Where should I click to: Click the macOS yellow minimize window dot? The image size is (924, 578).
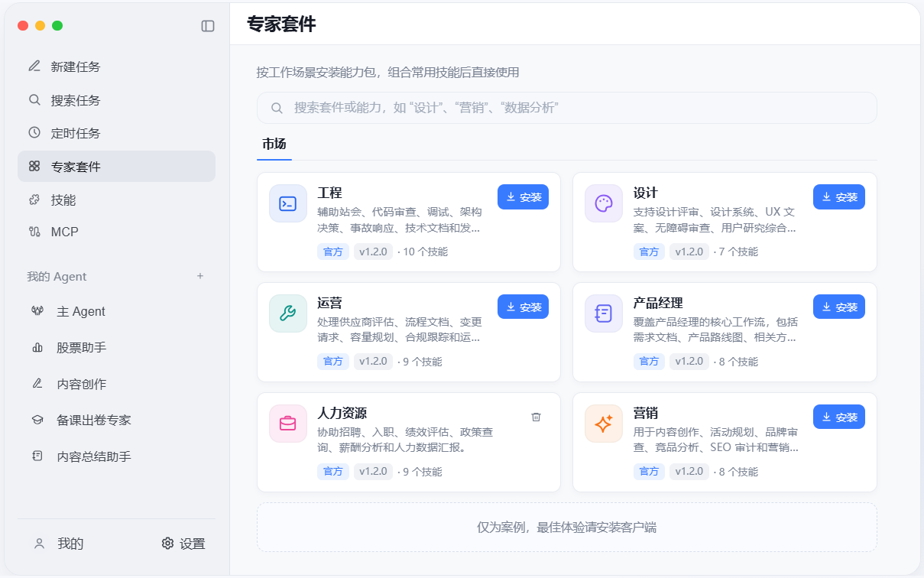click(41, 25)
